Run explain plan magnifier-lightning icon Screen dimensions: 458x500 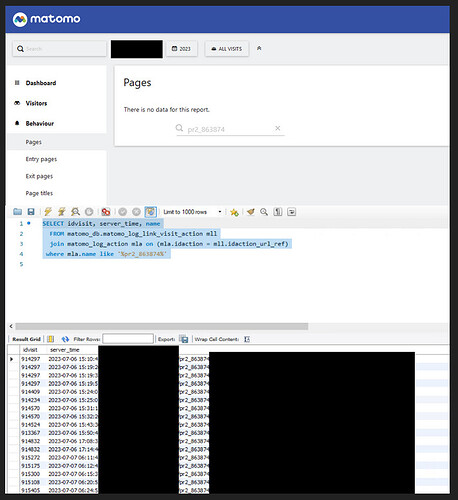75,212
